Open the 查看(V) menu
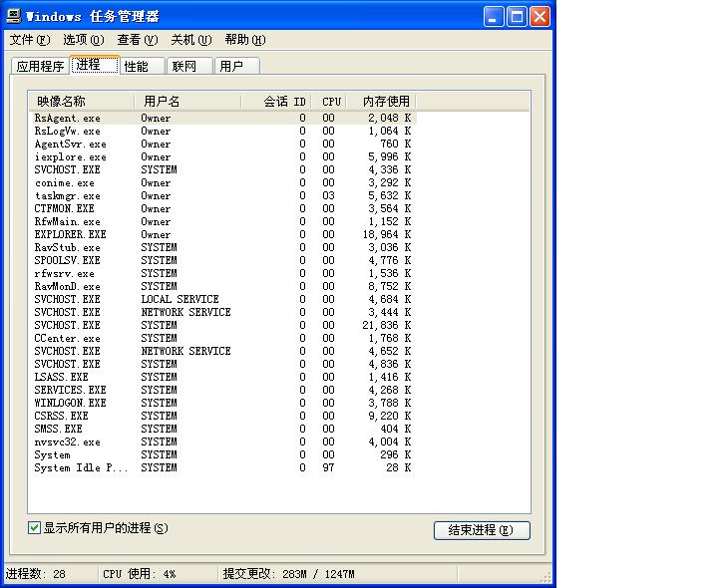The height and width of the screenshot is (588, 718). 138,40
